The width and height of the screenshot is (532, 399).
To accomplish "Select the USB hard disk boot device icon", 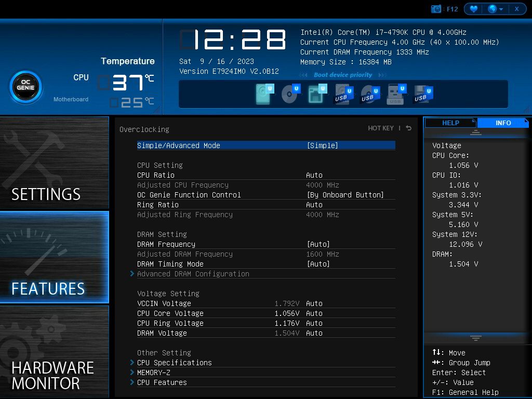I will tap(344, 94).
